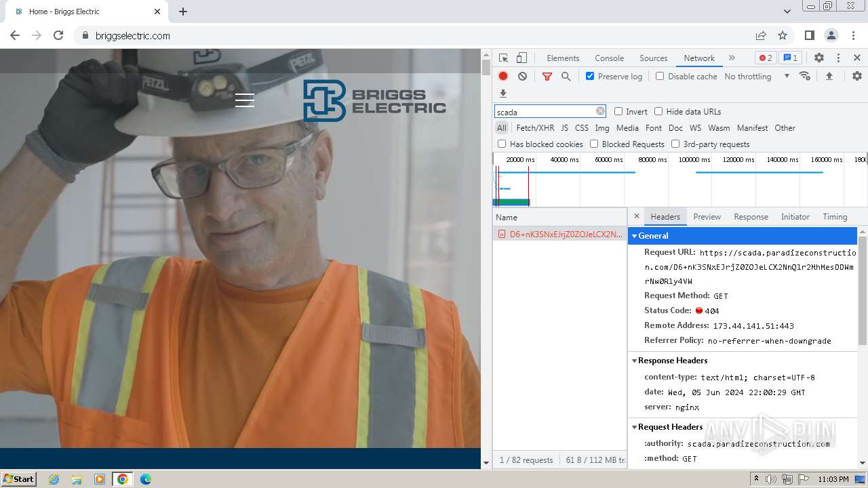Stop recording network log
The width and height of the screenshot is (868, 488).
503,77
